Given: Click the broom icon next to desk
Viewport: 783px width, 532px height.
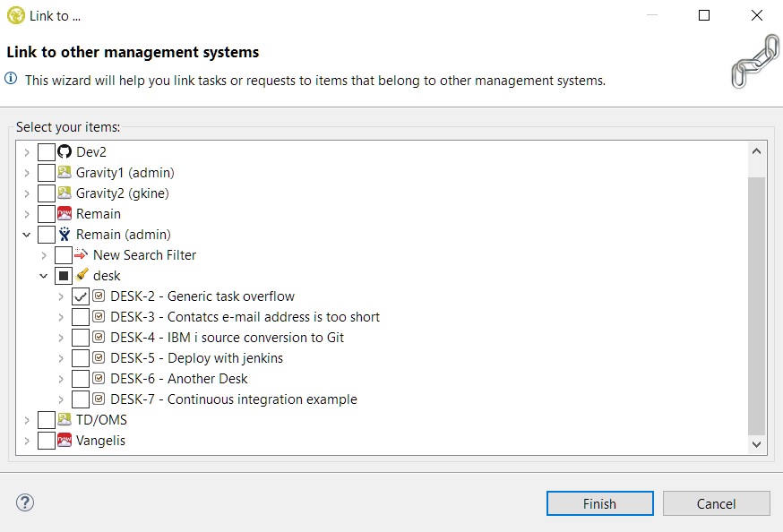Looking at the screenshot, I should pyautogui.click(x=82, y=276).
